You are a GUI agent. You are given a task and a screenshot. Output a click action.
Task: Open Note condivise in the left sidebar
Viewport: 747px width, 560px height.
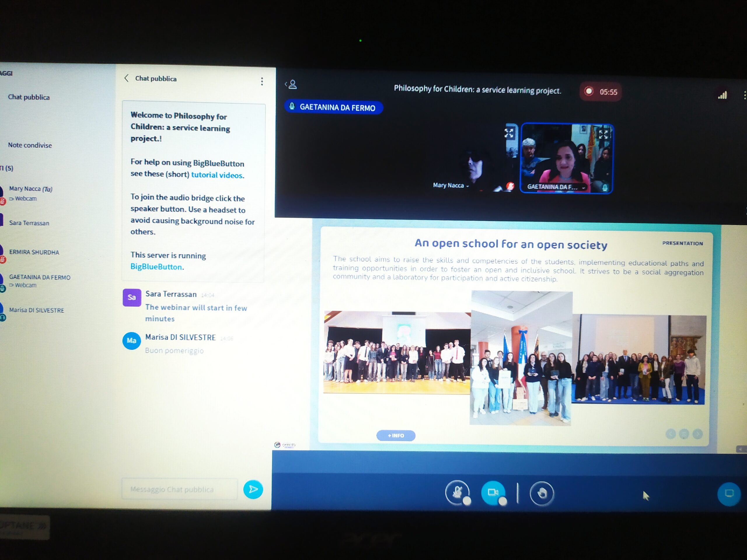(x=30, y=145)
